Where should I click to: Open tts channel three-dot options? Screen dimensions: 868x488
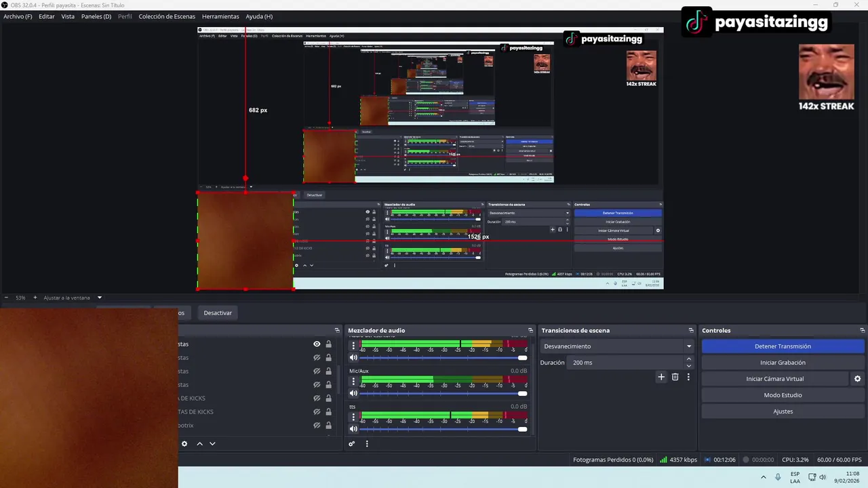[353, 416]
